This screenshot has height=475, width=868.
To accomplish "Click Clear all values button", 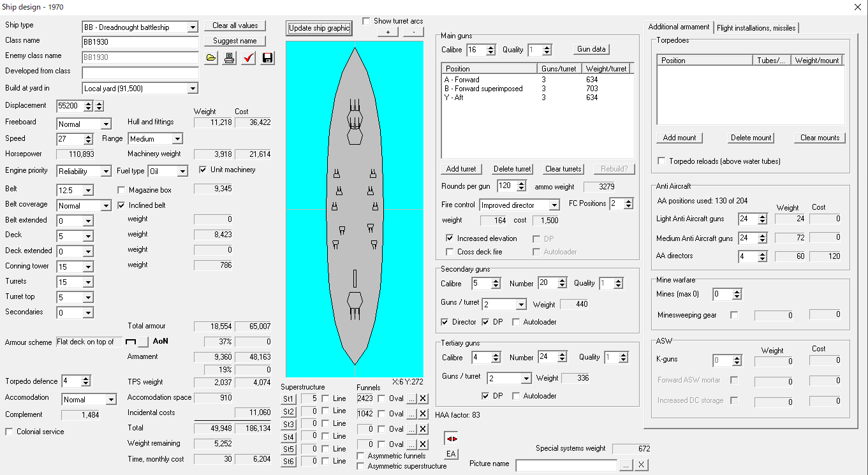I will [x=235, y=26].
